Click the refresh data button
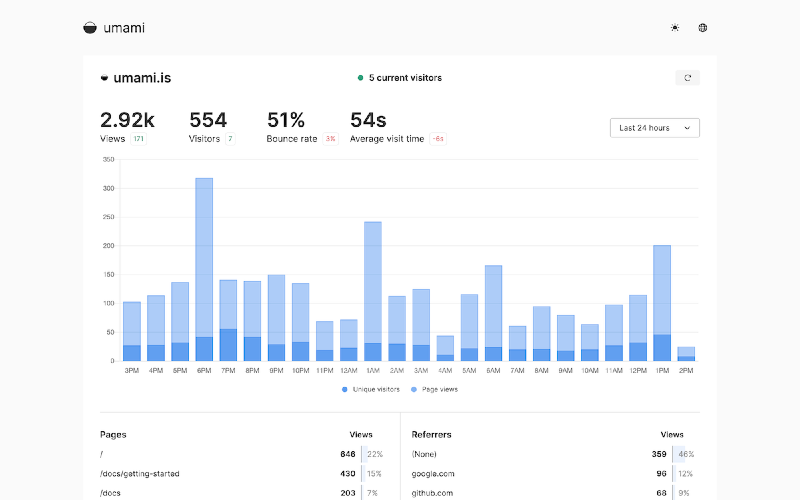This screenshot has height=500, width=800. pos(687,77)
